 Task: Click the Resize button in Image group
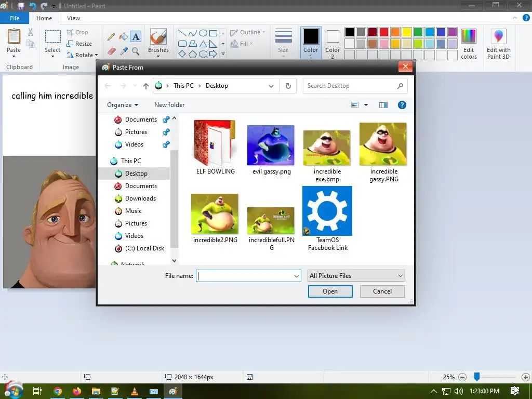(x=79, y=44)
